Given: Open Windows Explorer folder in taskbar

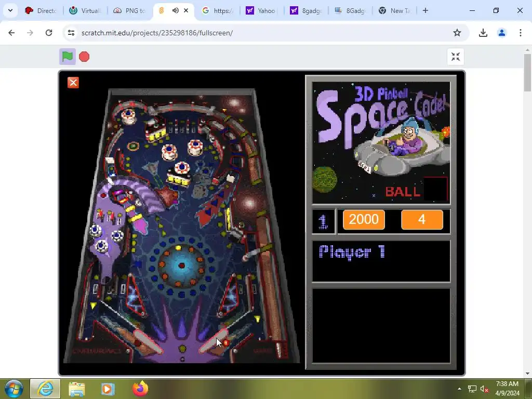Looking at the screenshot, I should pos(77,389).
